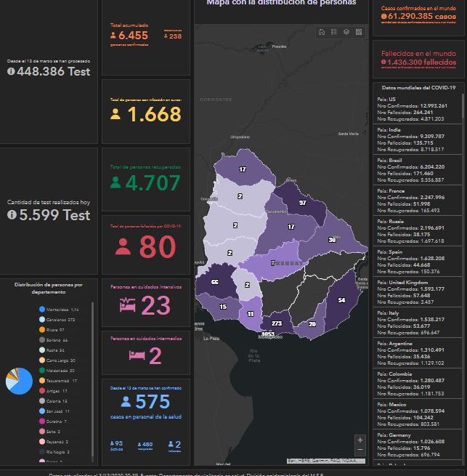Click the map region labeled 273
This screenshot has height=476, width=467.
(x=277, y=323)
